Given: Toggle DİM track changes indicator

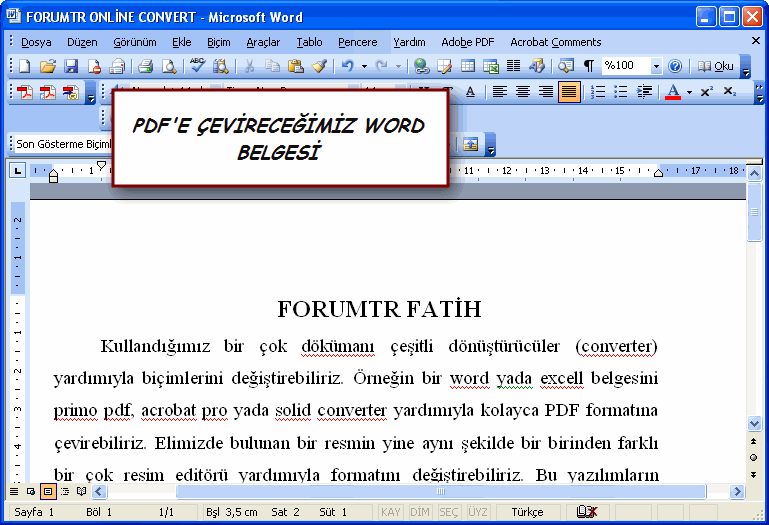Looking at the screenshot, I should click(420, 512).
